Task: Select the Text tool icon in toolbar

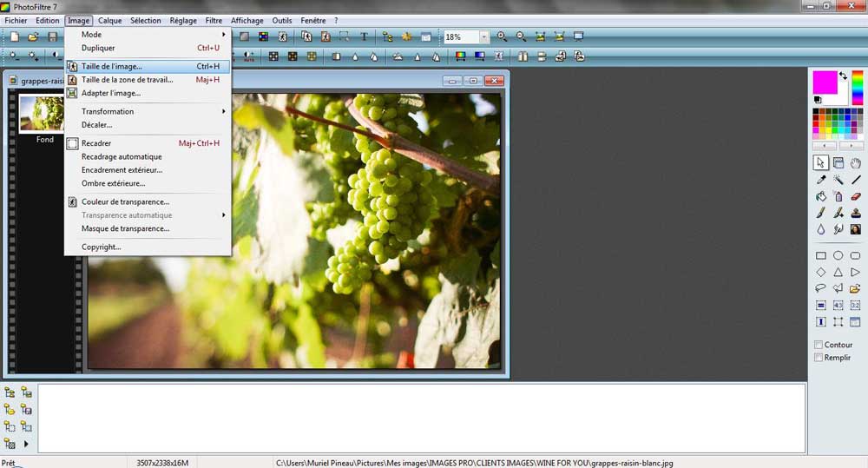Action: [364, 36]
